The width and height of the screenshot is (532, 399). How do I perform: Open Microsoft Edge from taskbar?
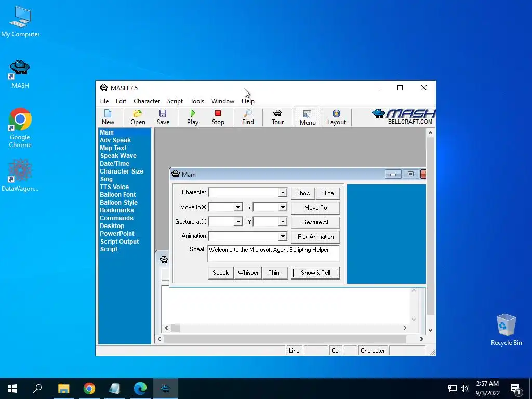[140, 389]
